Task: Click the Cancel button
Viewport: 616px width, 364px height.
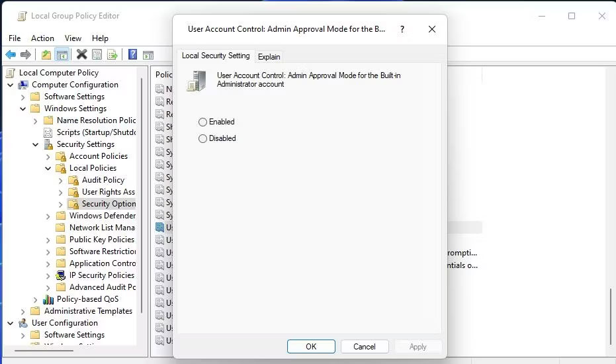Action: click(x=364, y=346)
